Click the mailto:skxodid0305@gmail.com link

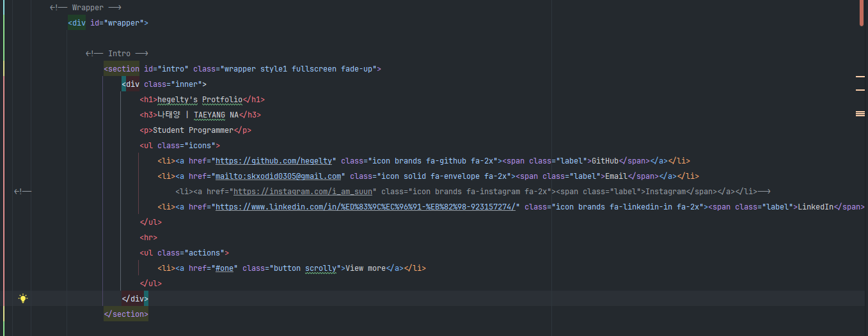pos(278,176)
